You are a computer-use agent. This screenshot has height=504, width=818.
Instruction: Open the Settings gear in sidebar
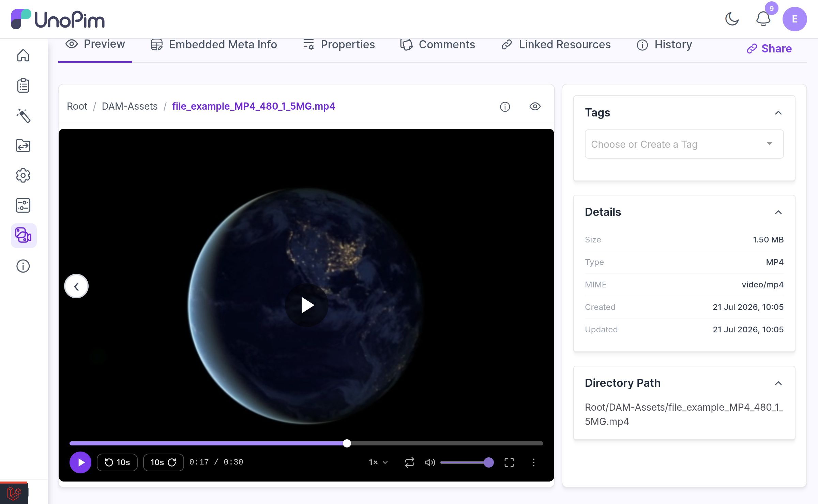23,175
